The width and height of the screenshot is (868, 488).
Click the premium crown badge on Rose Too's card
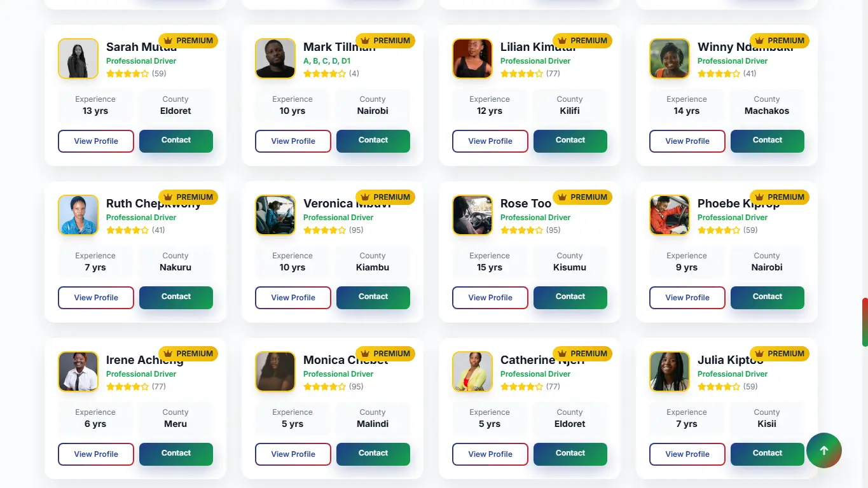tap(582, 197)
